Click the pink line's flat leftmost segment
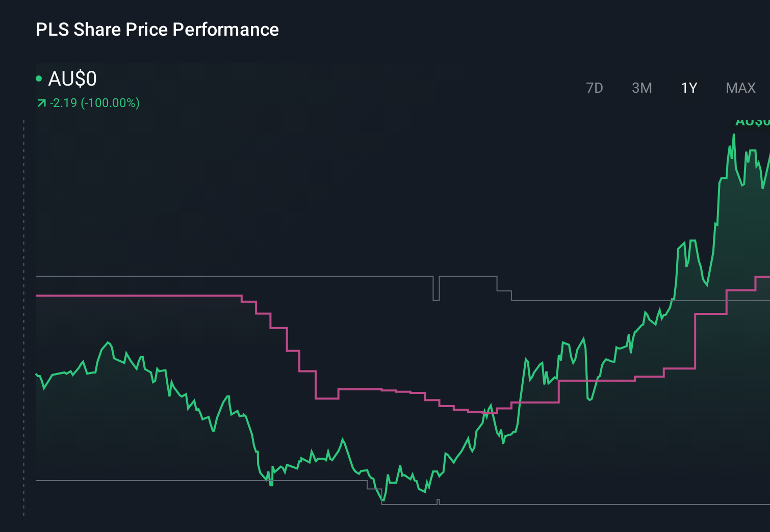The height and width of the screenshot is (532, 770). 138,296
